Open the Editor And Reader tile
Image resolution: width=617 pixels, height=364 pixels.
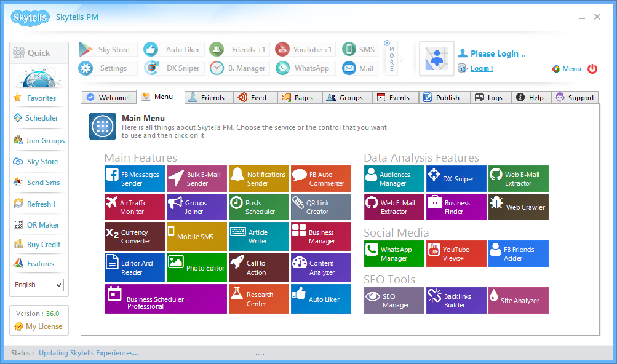tap(135, 267)
